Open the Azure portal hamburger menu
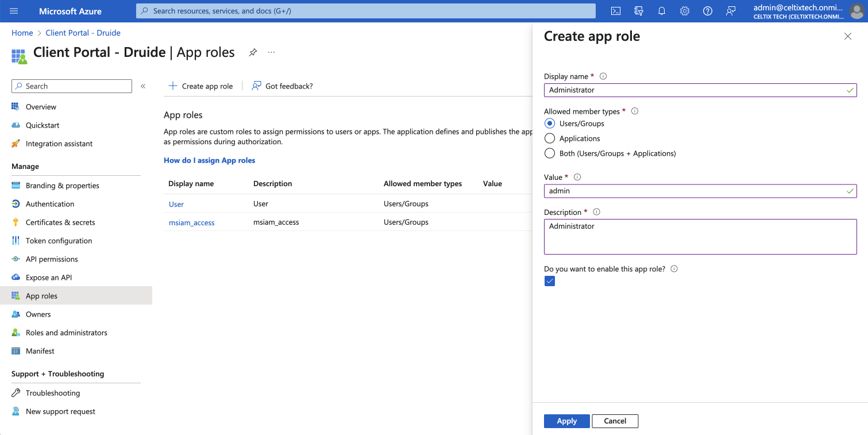 coord(14,11)
